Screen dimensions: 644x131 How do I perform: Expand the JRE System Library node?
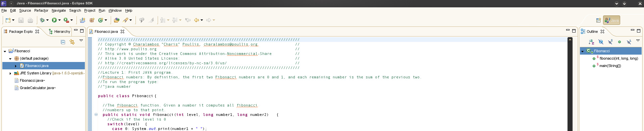tap(10, 73)
